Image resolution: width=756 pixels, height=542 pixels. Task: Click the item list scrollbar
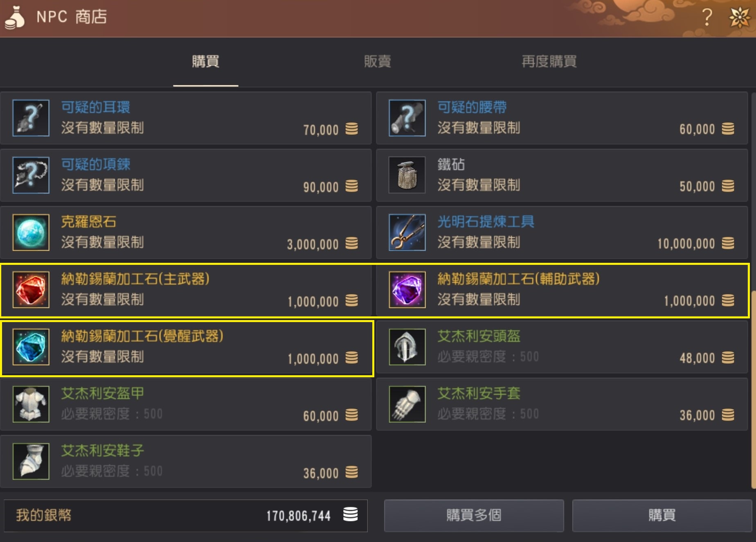tap(754, 290)
